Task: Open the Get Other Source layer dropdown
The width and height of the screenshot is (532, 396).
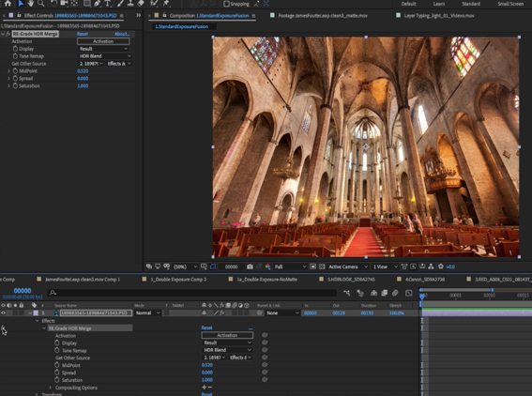Action: tap(91, 64)
